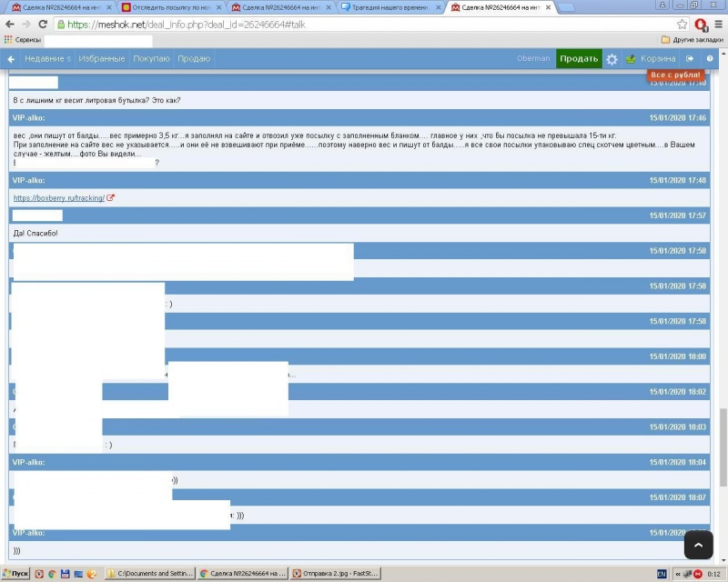Open the Избранные menu item
Image resolution: width=728 pixels, height=582 pixels.
tap(102, 59)
